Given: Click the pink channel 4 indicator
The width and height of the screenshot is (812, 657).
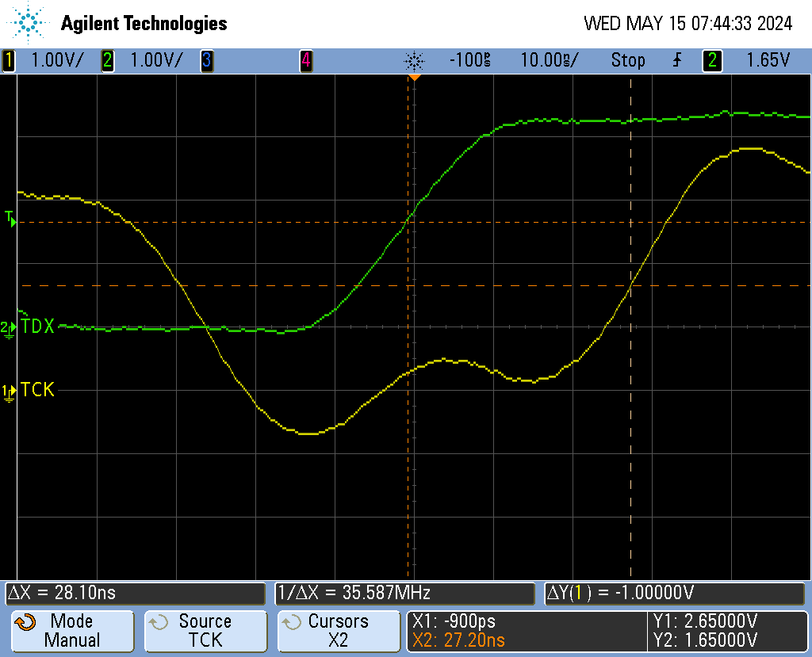Looking at the screenshot, I should (x=305, y=60).
